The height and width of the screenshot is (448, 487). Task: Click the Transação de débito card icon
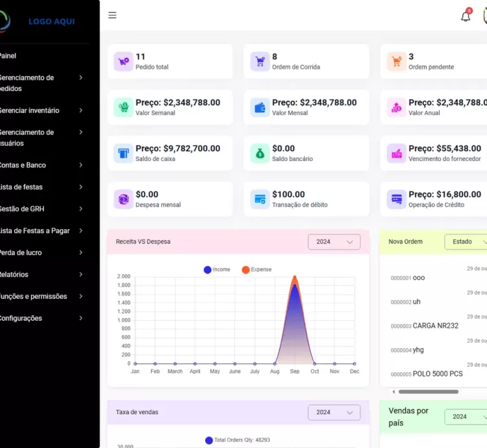click(260, 199)
